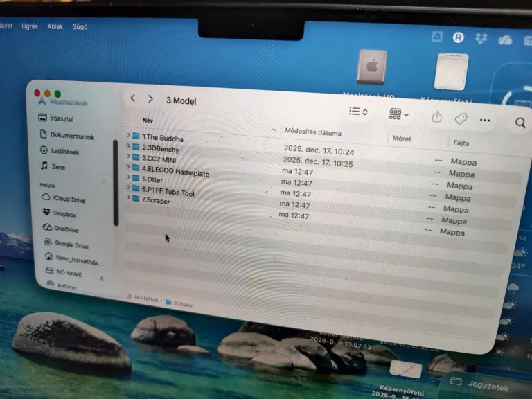
Task: Click the tag icon in toolbar
Action: pyautogui.click(x=461, y=118)
